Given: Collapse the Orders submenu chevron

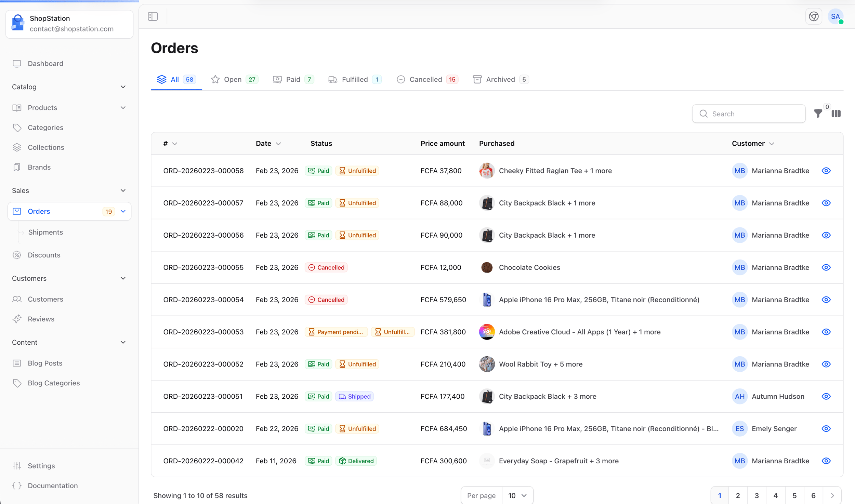Looking at the screenshot, I should pyautogui.click(x=123, y=211).
